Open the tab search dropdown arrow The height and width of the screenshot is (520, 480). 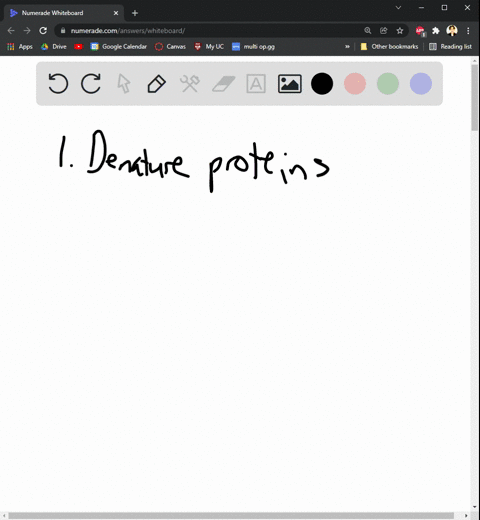point(398,7)
